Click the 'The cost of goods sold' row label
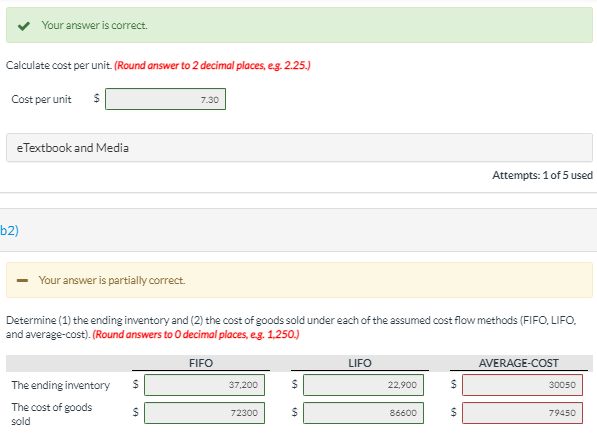 (52, 414)
